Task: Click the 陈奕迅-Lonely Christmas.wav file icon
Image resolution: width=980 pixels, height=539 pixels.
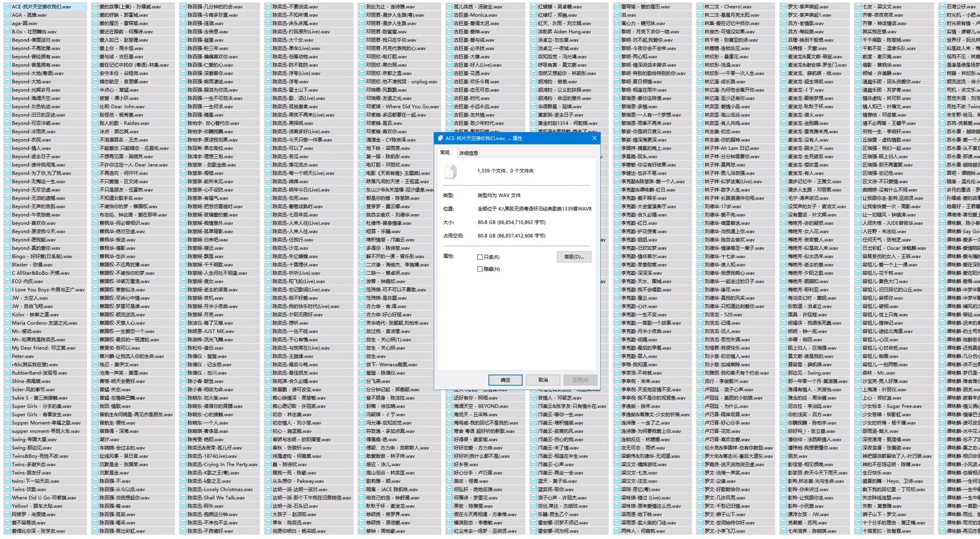Action: [183, 489]
